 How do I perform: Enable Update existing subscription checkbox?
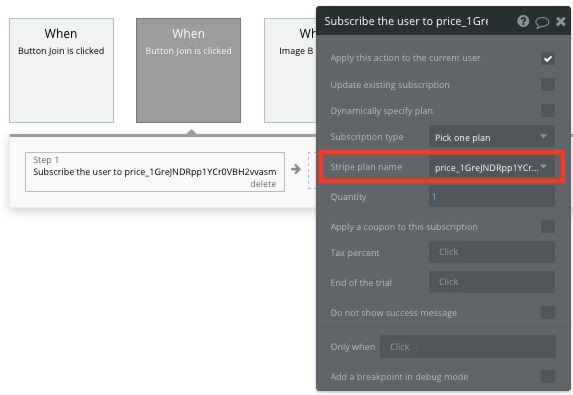(x=548, y=84)
